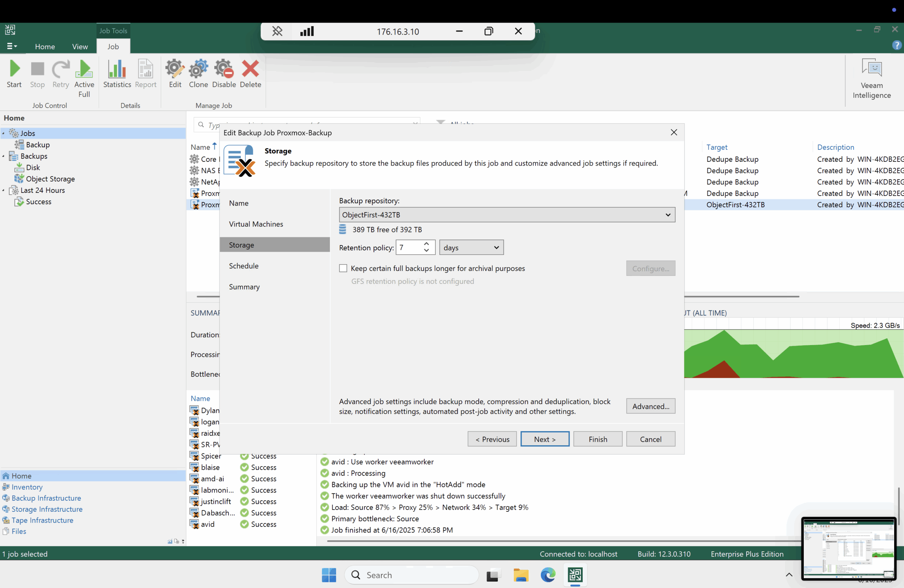Click the pin icon in remote session bar
This screenshot has height=588, width=904.
coord(277,31)
